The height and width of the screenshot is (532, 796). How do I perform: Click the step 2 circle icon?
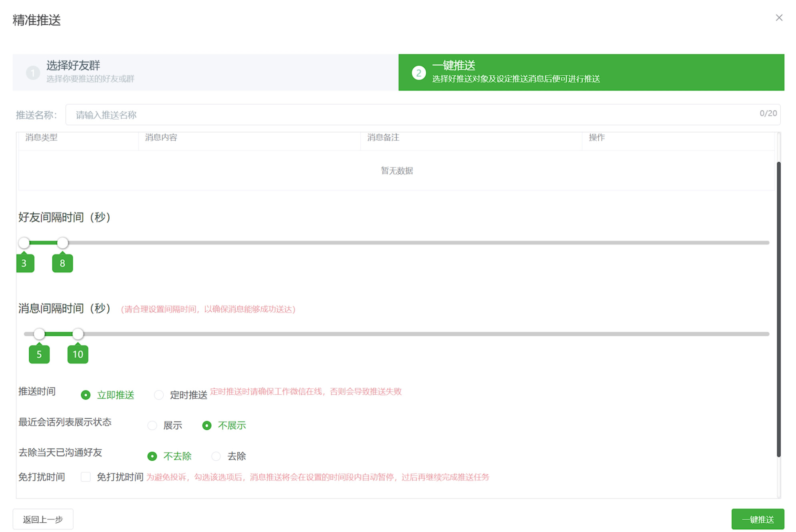pos(418,73)
